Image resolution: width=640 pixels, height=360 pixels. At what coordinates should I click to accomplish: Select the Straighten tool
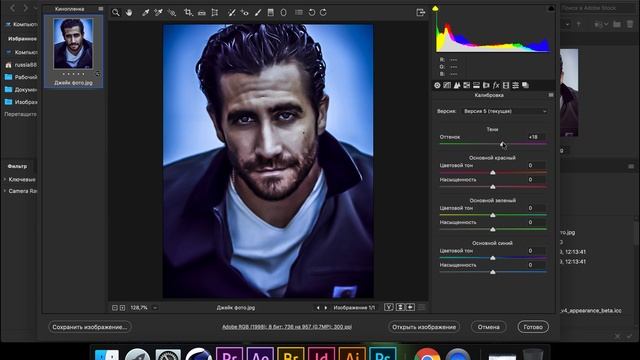coord(202,13)
